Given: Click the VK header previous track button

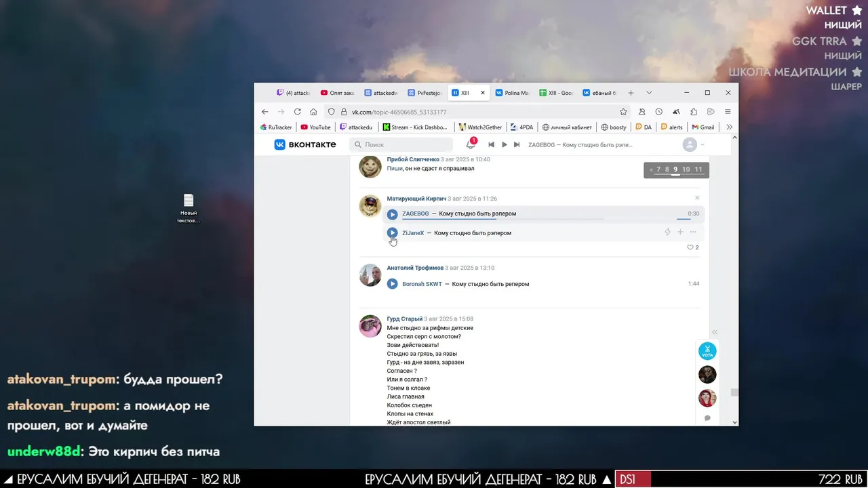Looking at the screenshot, I should [x=492, y=144].
